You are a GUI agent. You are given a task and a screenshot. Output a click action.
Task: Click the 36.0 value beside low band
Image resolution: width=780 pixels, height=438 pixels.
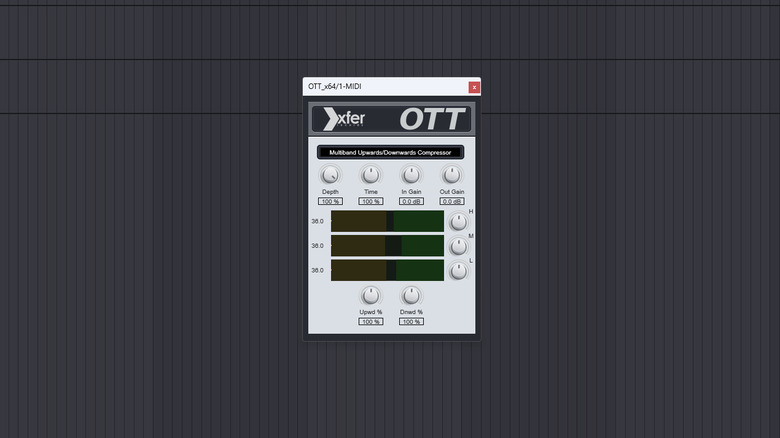click(x=317, y=270)
